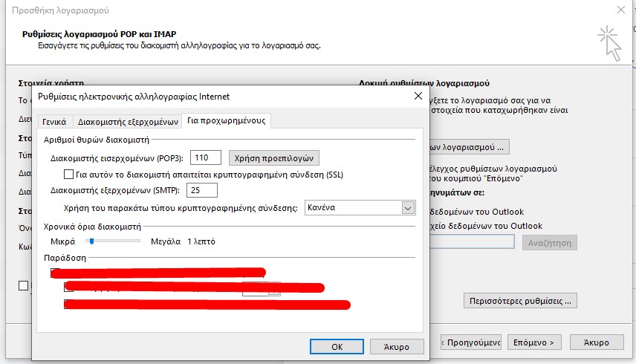
Task: Close the Προσθήκη λογαριασμού window
Action: click(x=620, y=10)
